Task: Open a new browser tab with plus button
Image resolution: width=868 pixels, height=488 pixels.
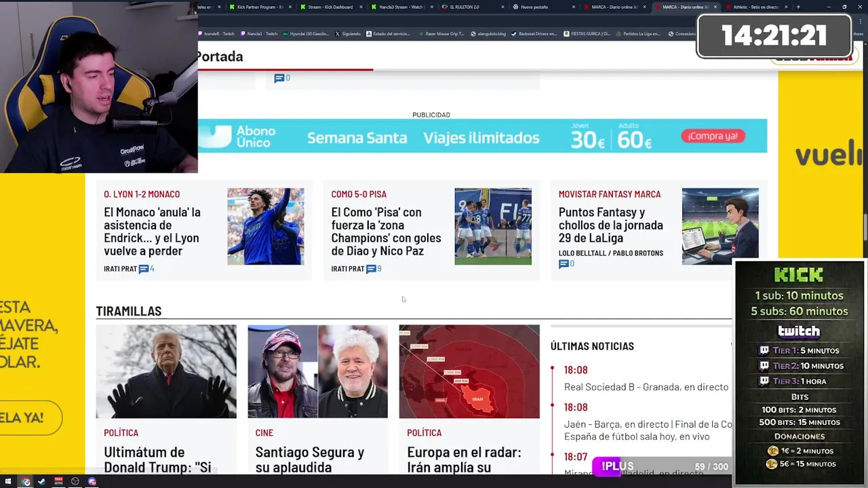Action: pos(798,7)
